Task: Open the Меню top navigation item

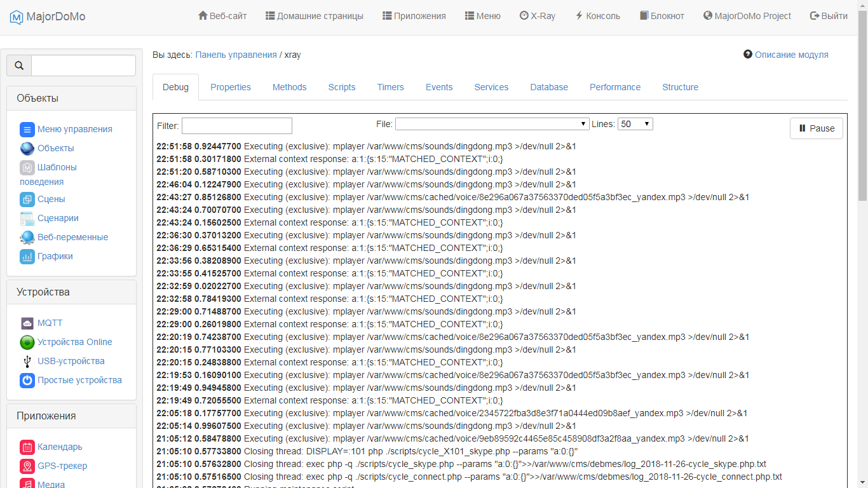Action: coord(483,16)
